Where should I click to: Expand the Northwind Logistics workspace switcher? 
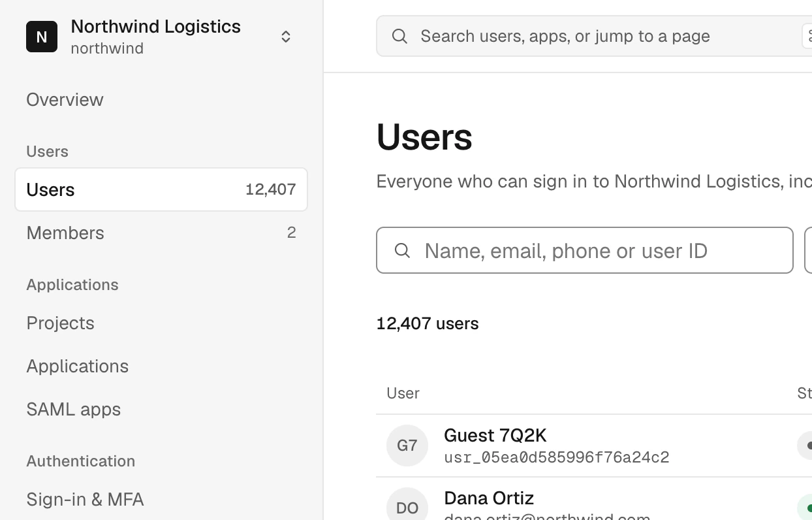pos(286,37)
